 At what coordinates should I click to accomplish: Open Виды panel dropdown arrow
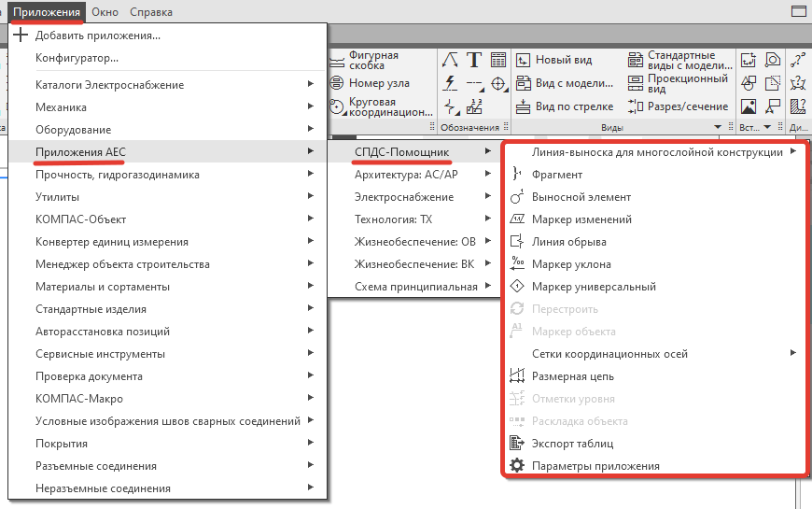pos(718,127)
